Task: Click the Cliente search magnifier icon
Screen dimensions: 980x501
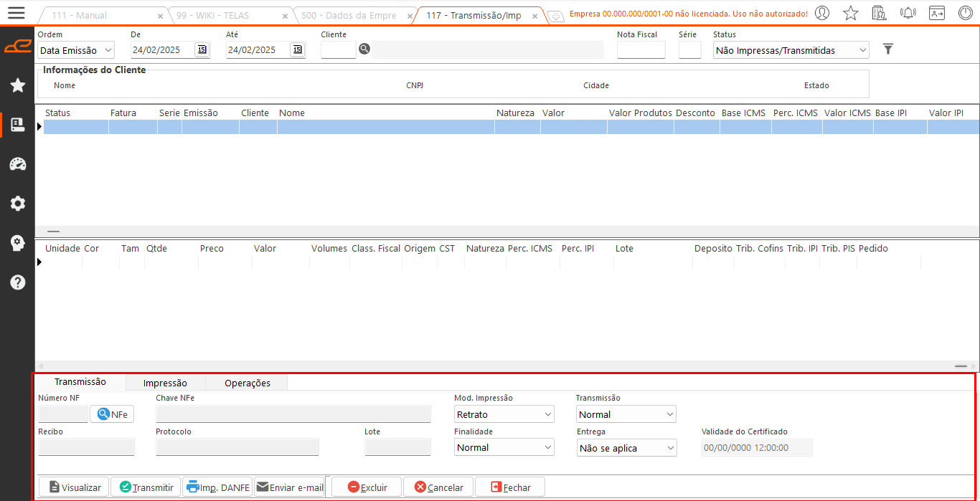Action: pos(364,49)
